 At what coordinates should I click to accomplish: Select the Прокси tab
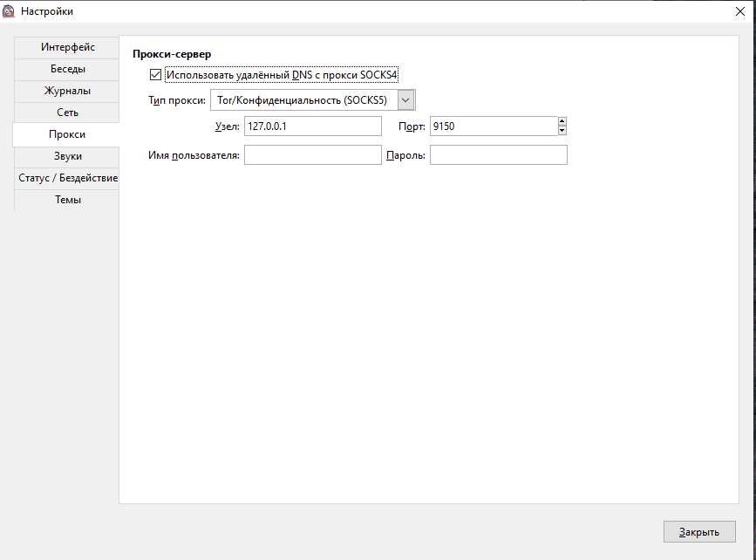66,134
